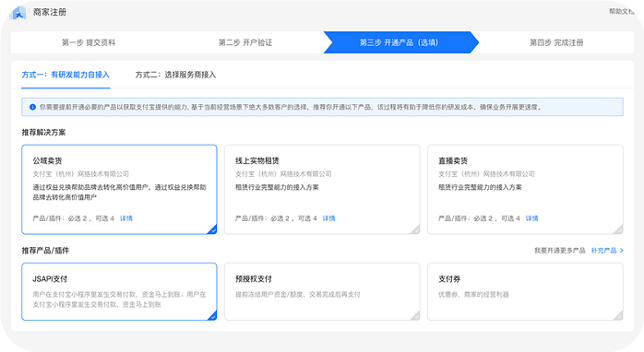
Task: Switch to 方式二：选择服务商接入 tab
Action: pos(176,75)
